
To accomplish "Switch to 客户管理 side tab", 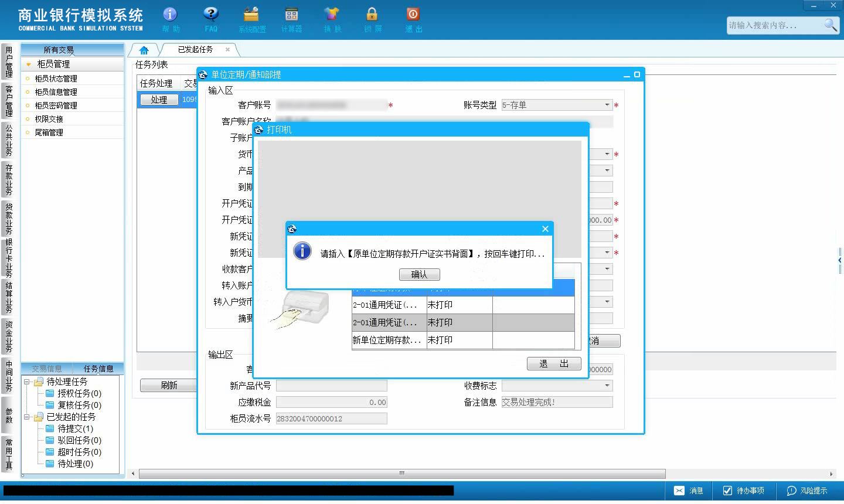I will tap(8, 101).
